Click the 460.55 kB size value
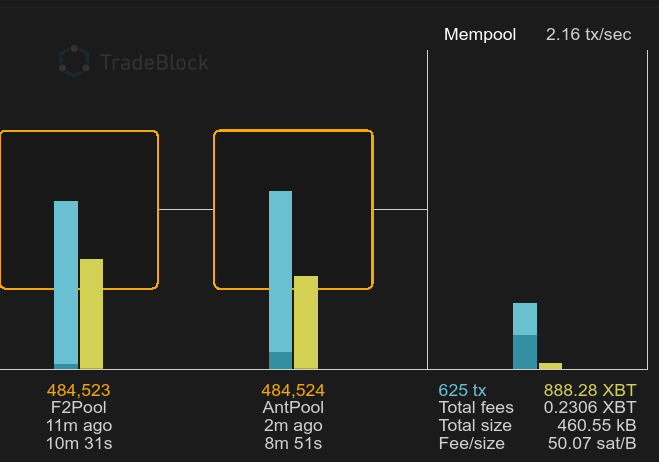The width and height of the screenshot is (659, 462). (597, 426)
